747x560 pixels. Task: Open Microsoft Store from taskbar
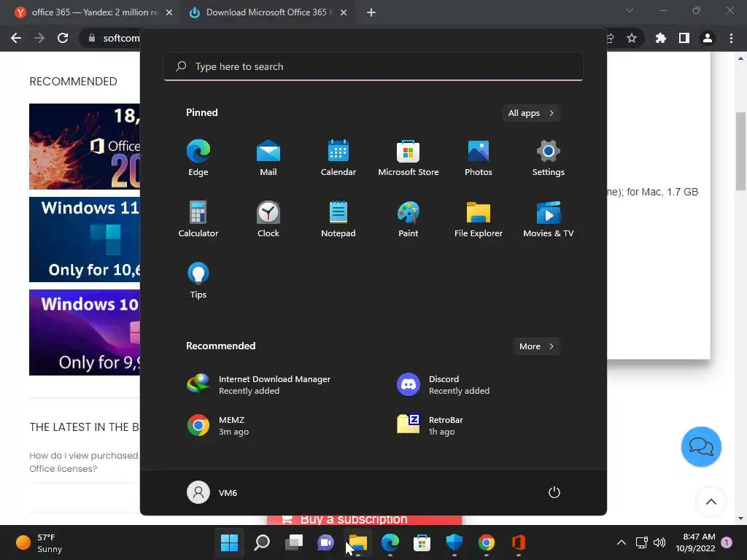coord(422,542)
